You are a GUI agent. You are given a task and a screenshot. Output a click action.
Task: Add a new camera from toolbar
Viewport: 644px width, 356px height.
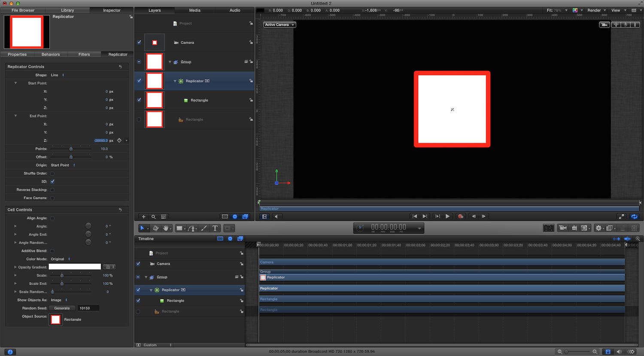coord(562,228)
